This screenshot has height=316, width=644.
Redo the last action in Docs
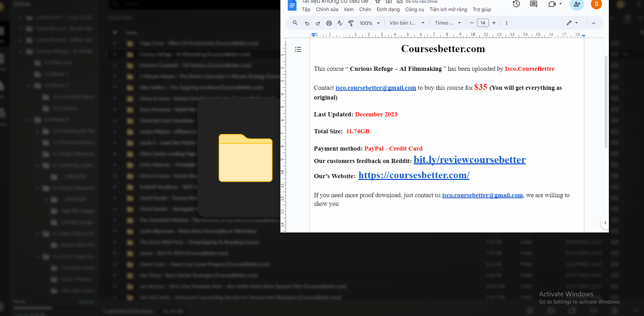(x=318, y=23)
